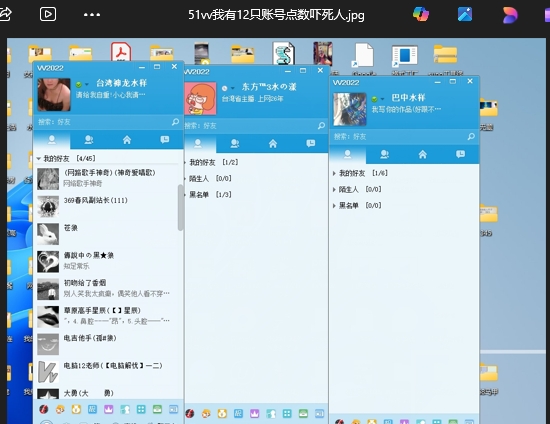Switch to home tab in 巴中水样 window

coord(423,154)
